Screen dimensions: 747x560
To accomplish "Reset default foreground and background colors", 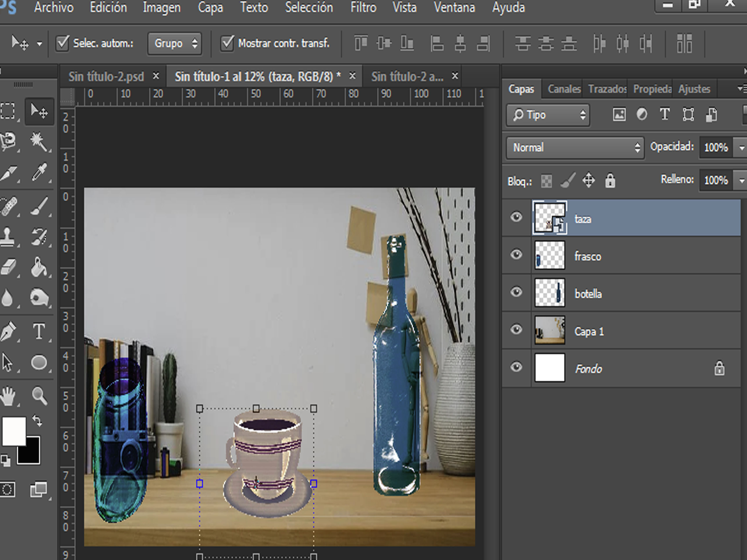I will 5,460.
